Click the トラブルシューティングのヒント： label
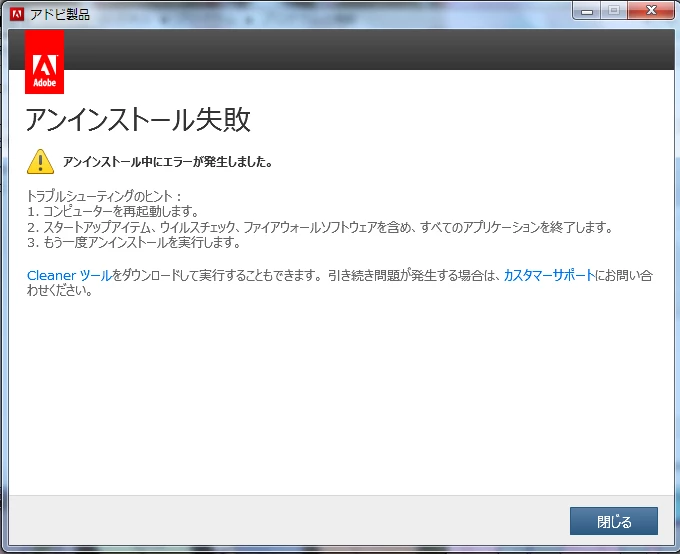The width and height of the screenshot is (680, 554). click(x=105, y=196)
